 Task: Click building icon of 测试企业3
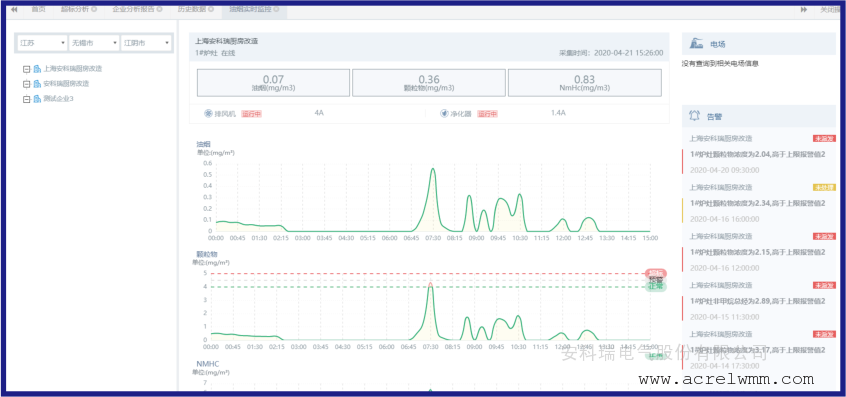pos(37,99)
